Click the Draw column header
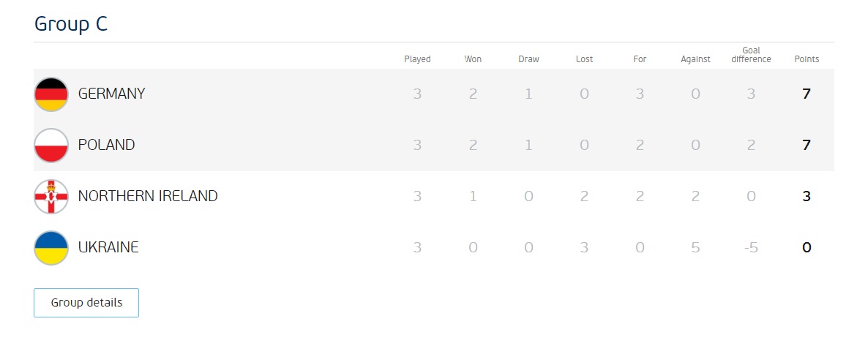868x346 pixels. tap(528, 59)
